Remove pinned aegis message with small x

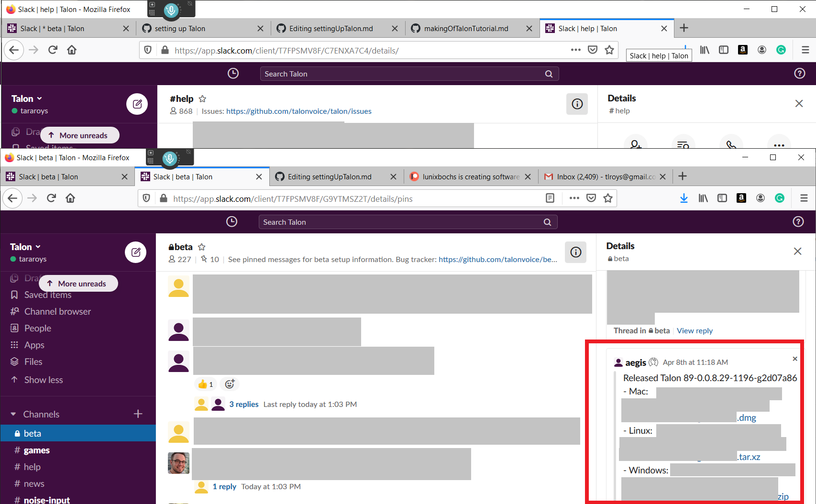point(795,359)
